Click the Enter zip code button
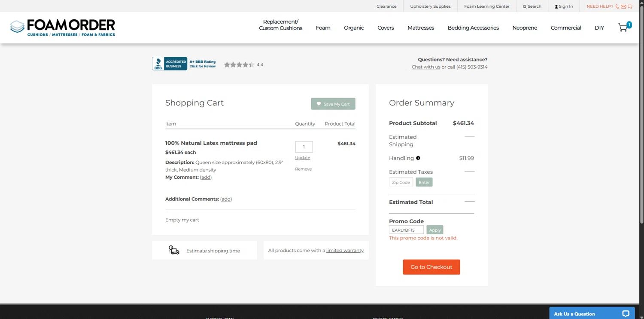Viewport: 644px width, 319px height. (x=424, y=182)
